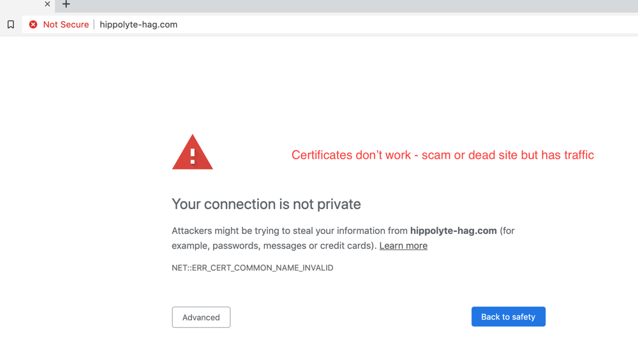Open site info via the Not Secure label

[x=66, y=25]
